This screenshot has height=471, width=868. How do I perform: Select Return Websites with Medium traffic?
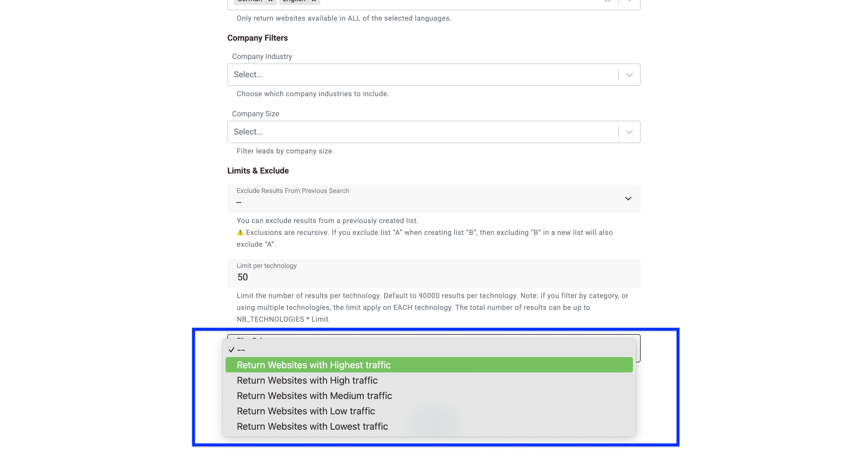pyautogui.click(x=314, y=395)
